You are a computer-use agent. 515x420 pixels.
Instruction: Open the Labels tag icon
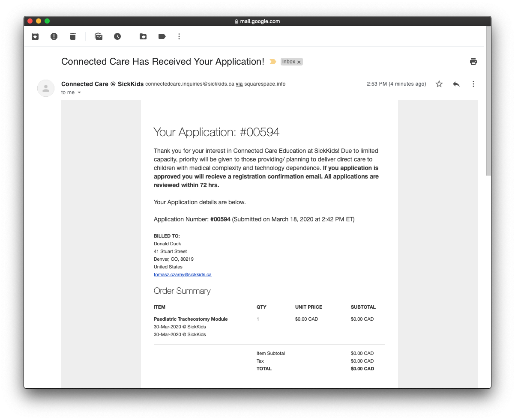tap(162, 36)
